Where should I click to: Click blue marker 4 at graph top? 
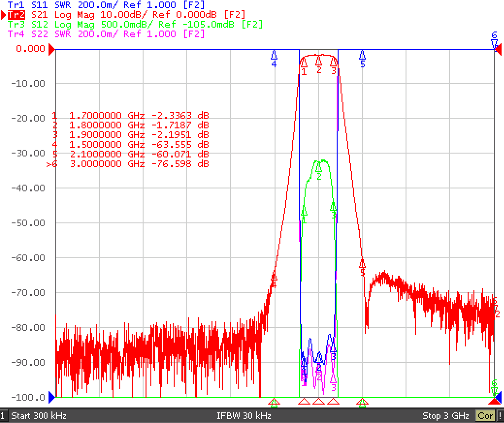[274, 59]
